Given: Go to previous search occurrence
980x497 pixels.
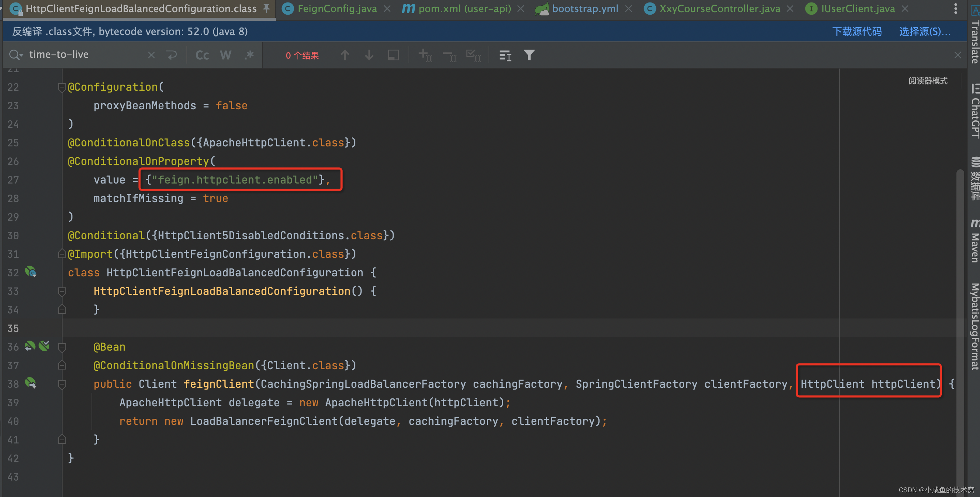Looking at the screenshot, I should [345, 55].
